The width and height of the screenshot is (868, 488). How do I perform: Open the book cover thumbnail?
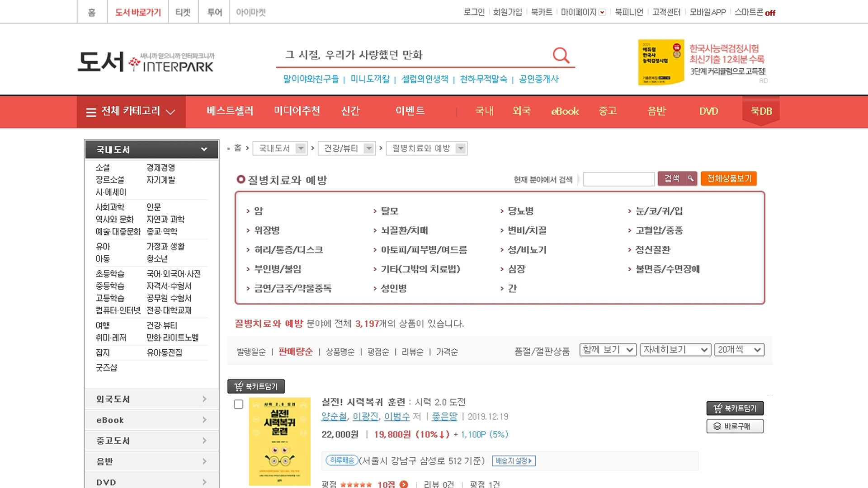click(x=279, y=441)
